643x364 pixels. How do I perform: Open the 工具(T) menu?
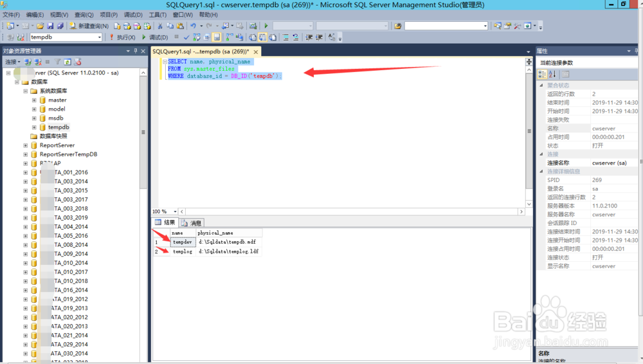click(158, 15)
